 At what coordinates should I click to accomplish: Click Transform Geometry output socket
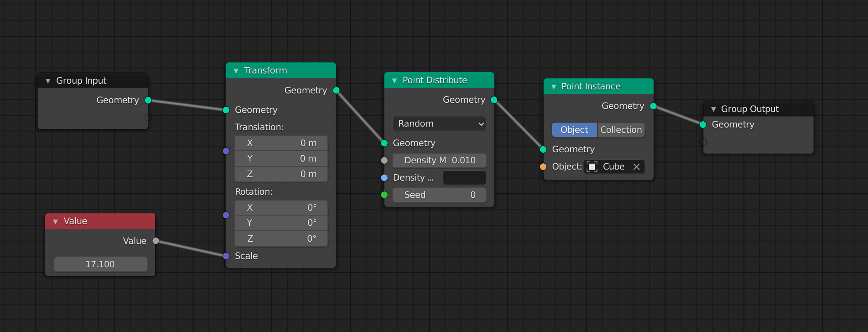pos(336,90)
